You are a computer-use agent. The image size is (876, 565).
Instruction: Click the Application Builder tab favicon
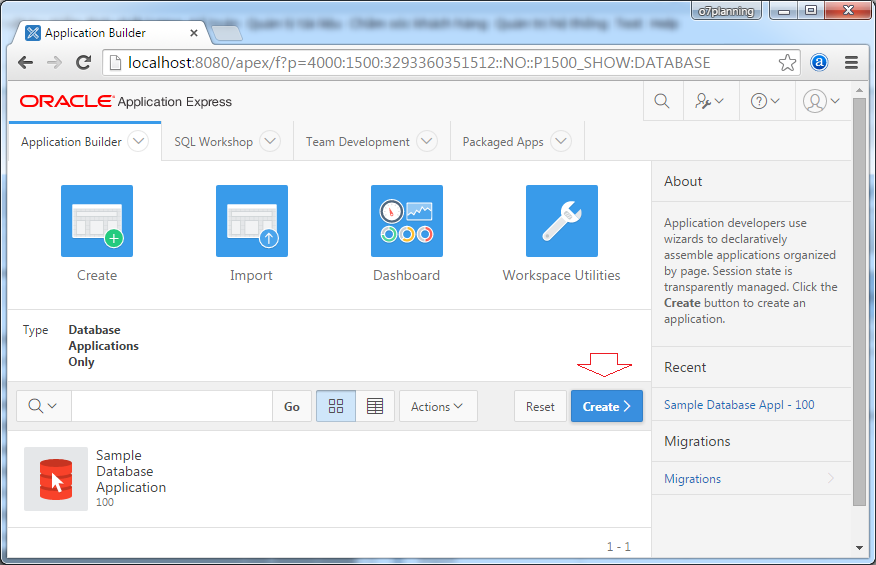(x=34, y=33)
